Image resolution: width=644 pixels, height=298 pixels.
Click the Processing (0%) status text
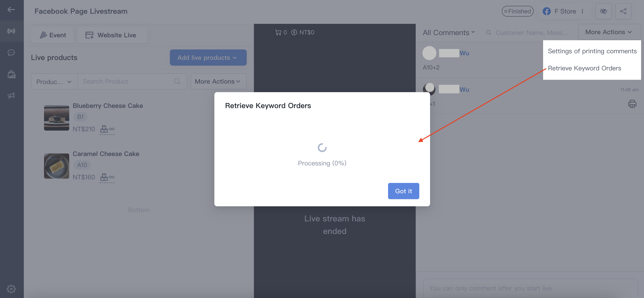(x=322, y=163)
